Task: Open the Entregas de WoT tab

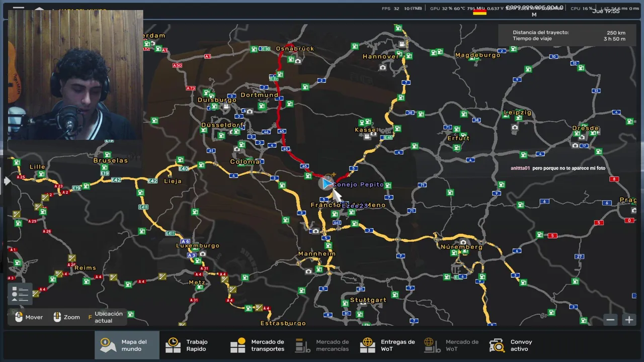Action: tap(388, 345)
